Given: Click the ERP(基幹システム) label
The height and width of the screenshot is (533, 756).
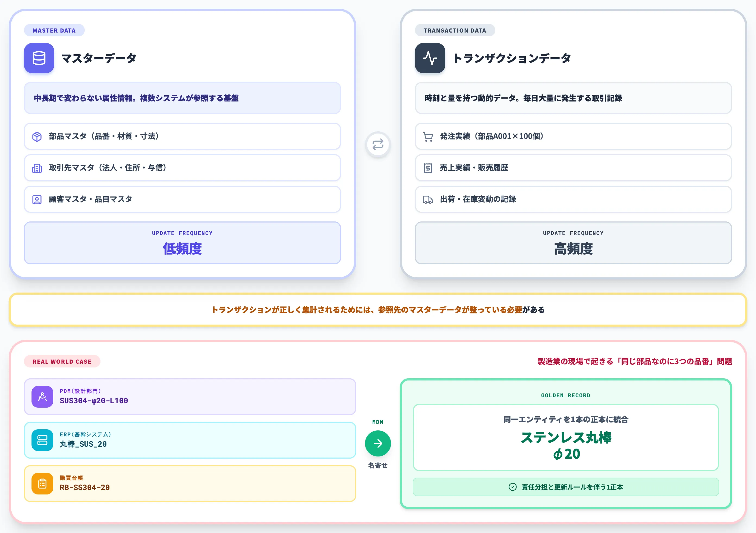Looking at the screenshot, I should tap(85, 434).
